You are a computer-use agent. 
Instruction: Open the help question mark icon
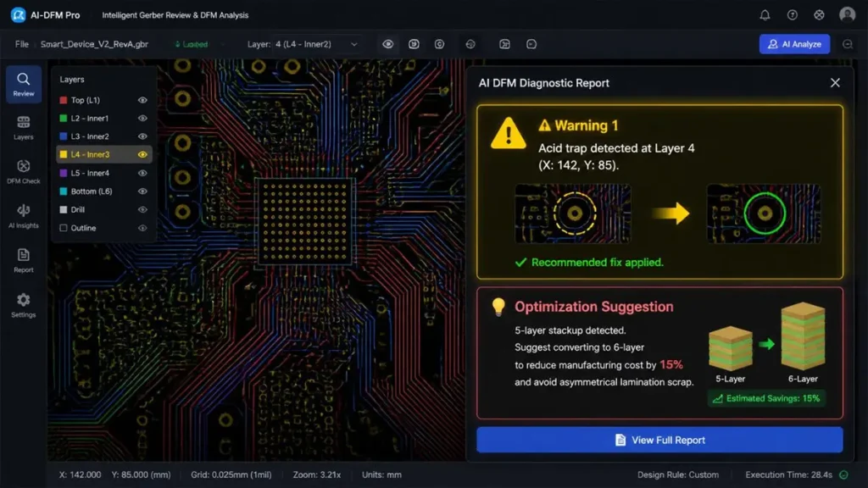tap(793, 15)
